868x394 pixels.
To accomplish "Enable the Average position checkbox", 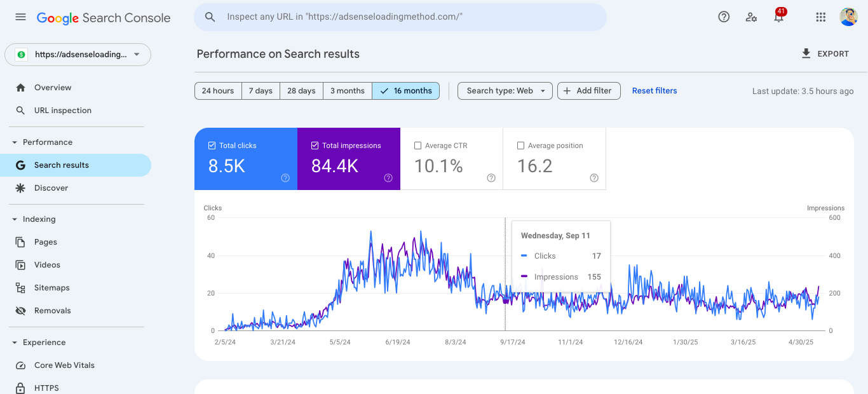I will click(520, 146).
